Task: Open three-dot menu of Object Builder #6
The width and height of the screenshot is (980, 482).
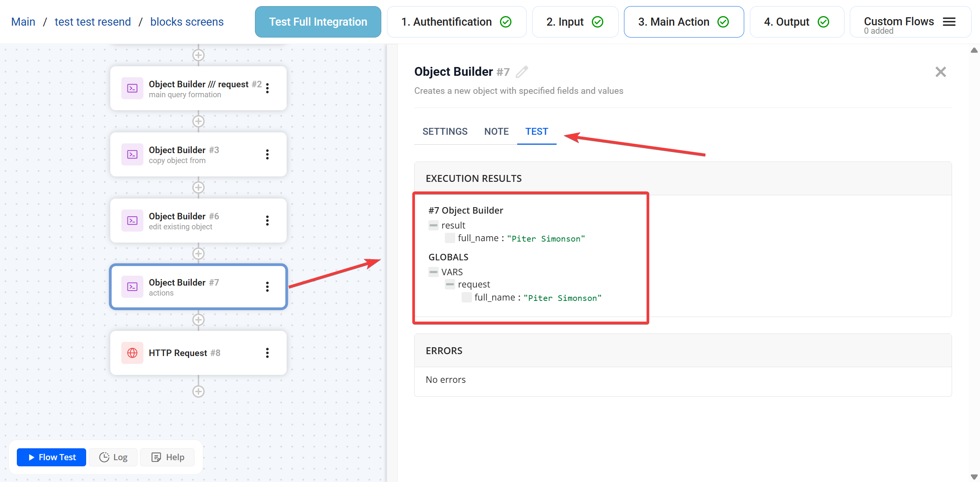Action: coord(267,221)
